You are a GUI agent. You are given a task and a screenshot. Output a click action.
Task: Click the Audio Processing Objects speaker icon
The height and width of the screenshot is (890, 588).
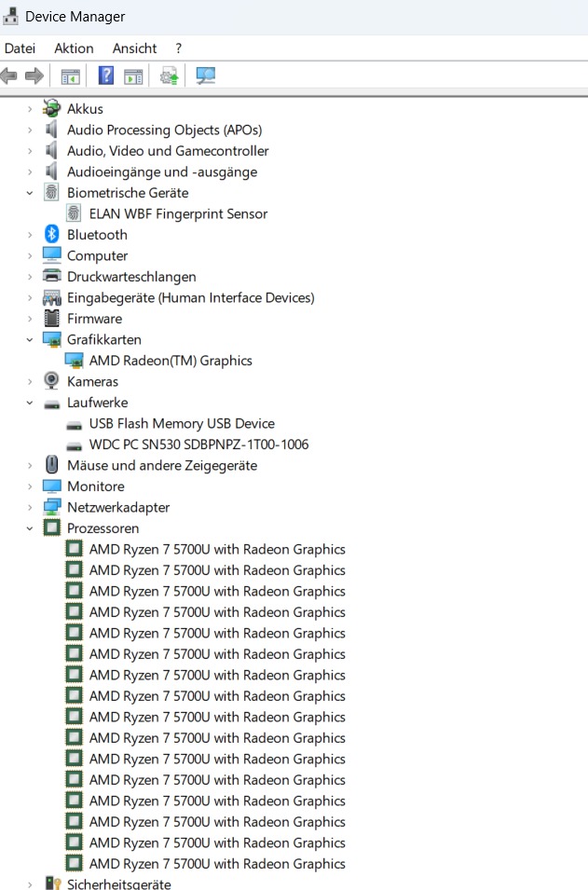pyautogui.click(x=51, y=130)
